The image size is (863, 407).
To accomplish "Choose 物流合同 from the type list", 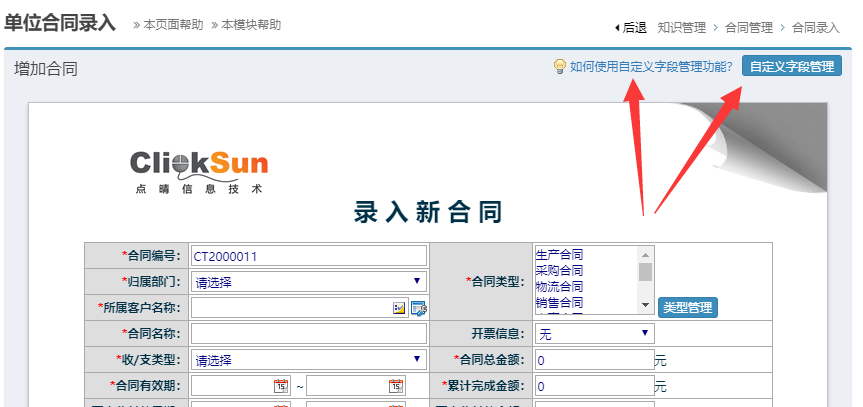I will (559, 286).
